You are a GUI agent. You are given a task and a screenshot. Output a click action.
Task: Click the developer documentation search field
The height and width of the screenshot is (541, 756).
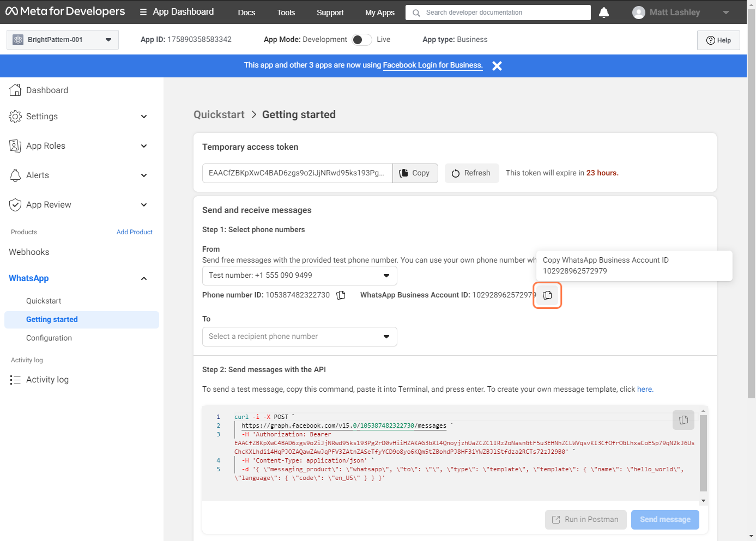click(x=498, y=13)
